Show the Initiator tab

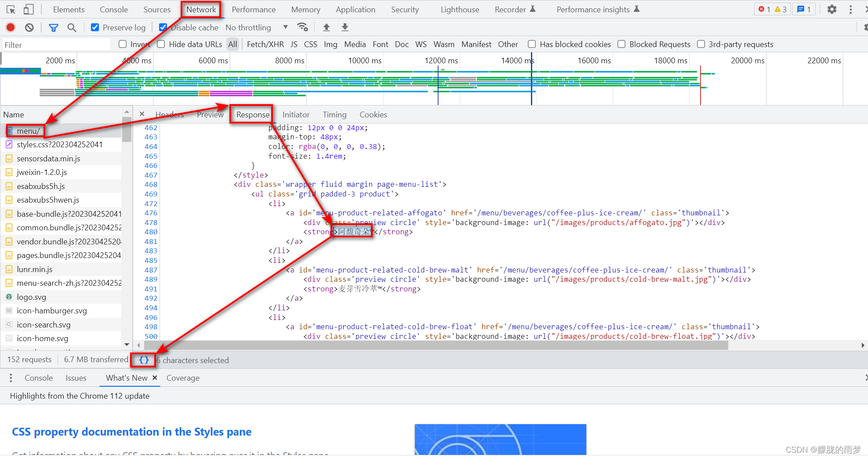[296, 114]
